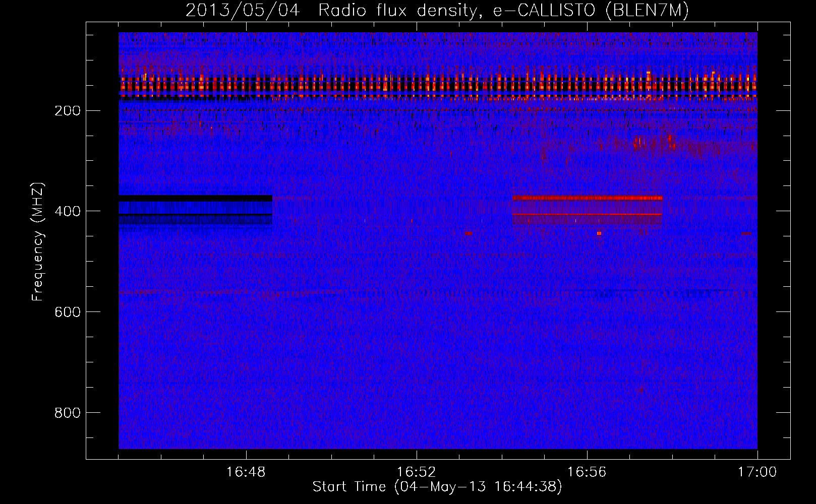816x504 pixels.
Task: Click the "Start Time (04-May-13 16:44:38)" axis label
Action: point(437,487)
